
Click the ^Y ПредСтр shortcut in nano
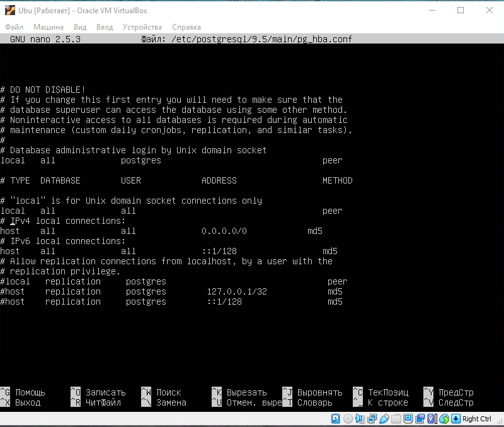coord(449,392)
